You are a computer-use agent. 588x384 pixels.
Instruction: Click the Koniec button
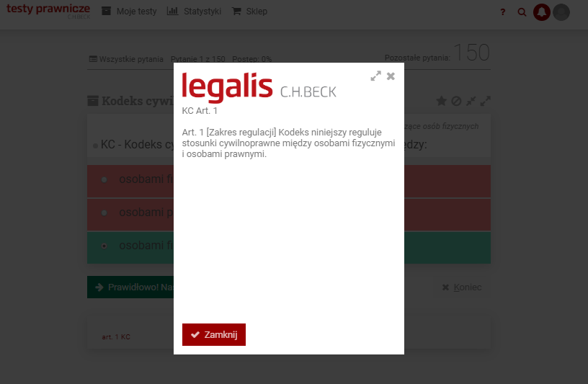462,287
